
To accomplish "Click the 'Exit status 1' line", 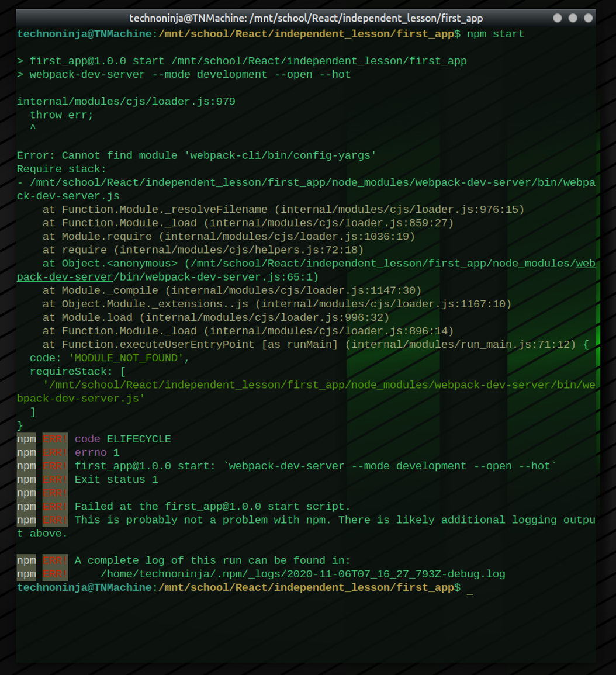I will [116, 480].
